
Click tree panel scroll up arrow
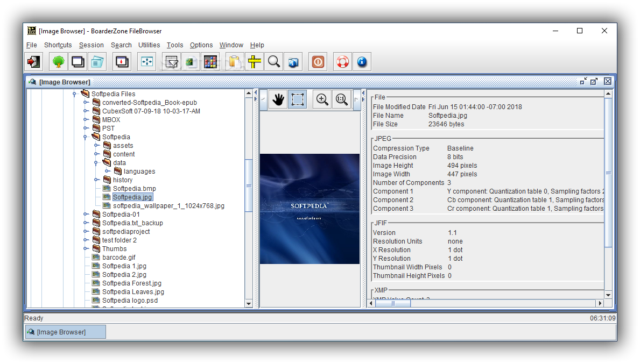click(x=249, y=94)
